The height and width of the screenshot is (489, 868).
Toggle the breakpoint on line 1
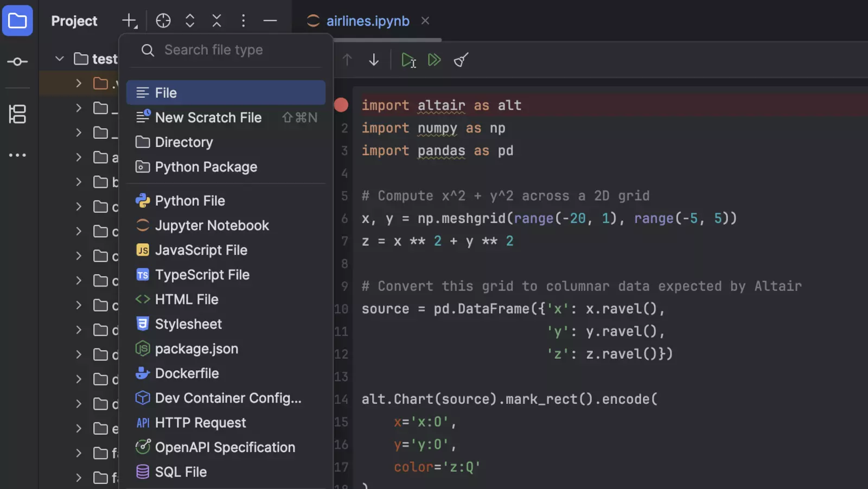(341, 105)
